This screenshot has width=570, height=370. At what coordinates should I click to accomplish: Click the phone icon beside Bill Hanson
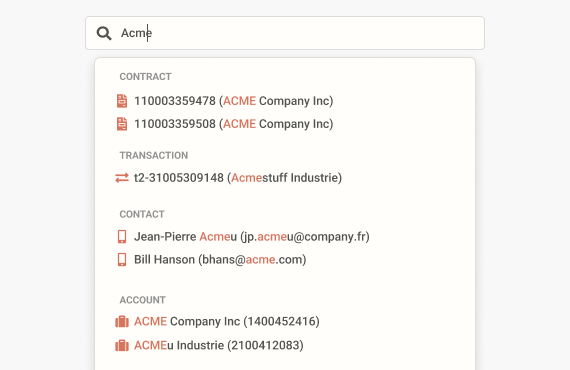click(x=122, y=260)
